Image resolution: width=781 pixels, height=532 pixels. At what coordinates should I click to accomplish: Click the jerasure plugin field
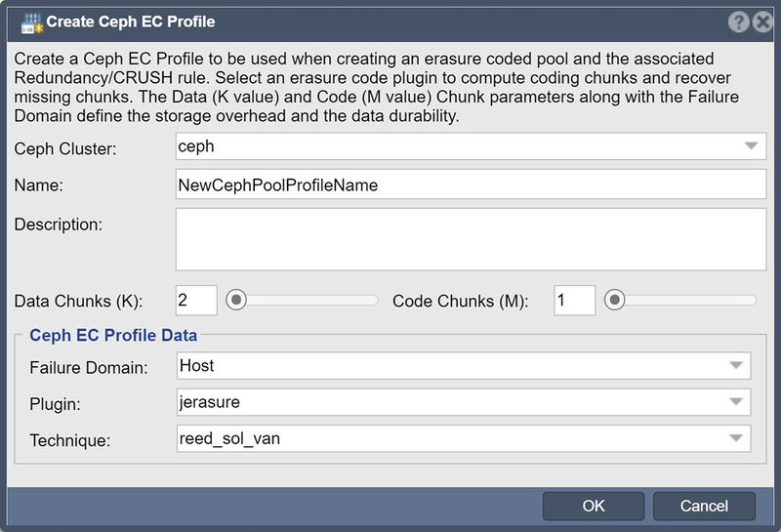[463, 402]
